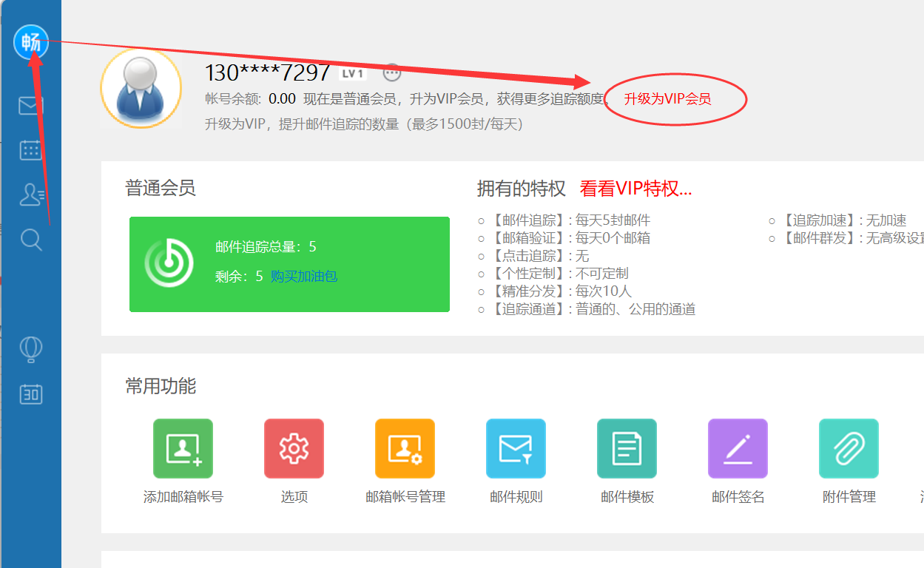Click the blue 畅 logo icon in sidebar
Image resolution: width=924 pixels, height=568 pixels.
point(31,43)
